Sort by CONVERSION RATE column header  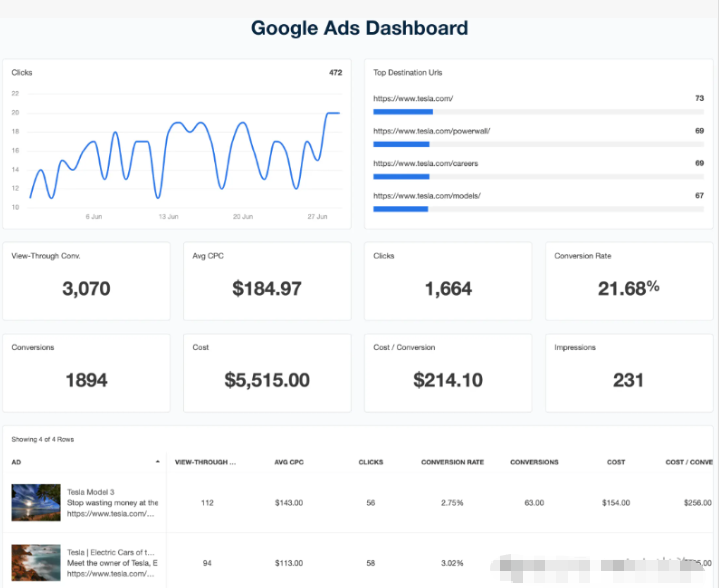[452, 462]
